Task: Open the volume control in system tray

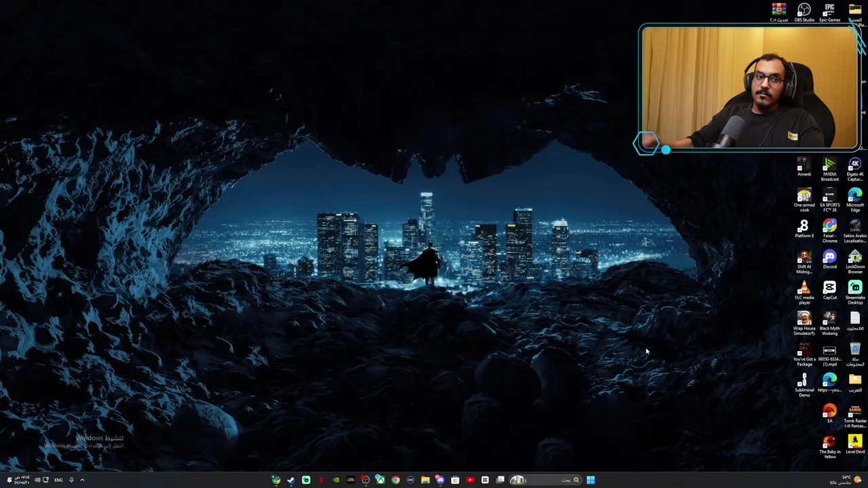Action: (37, 480)
